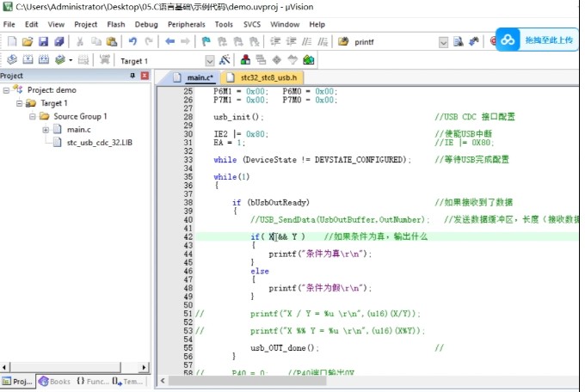Screen dimensions: 585x392
Task: Open the File menu
Action: tap(9, 25)
